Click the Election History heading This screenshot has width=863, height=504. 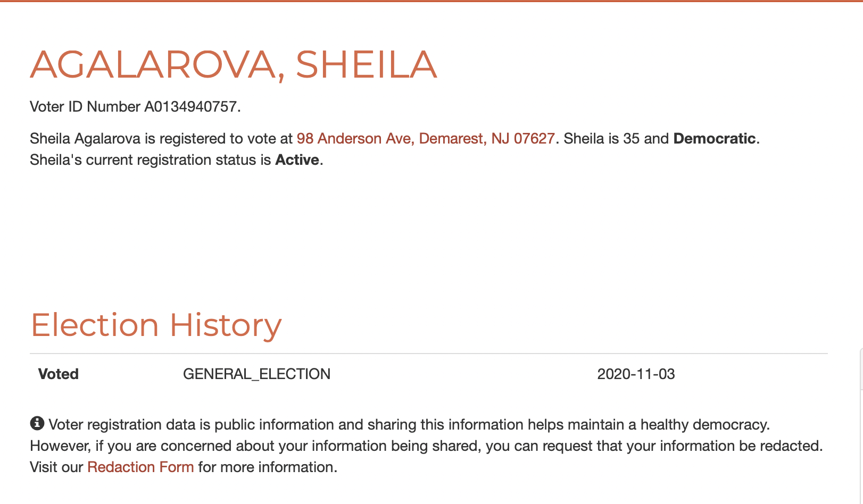click(x=156, y=325)
